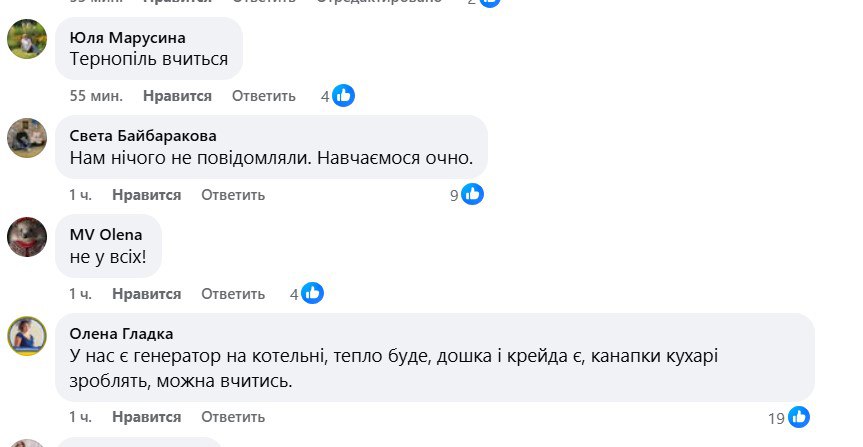863x447 pixels.
Task: Open Олена Гладка's profile avatar
Action: [27, 336]
